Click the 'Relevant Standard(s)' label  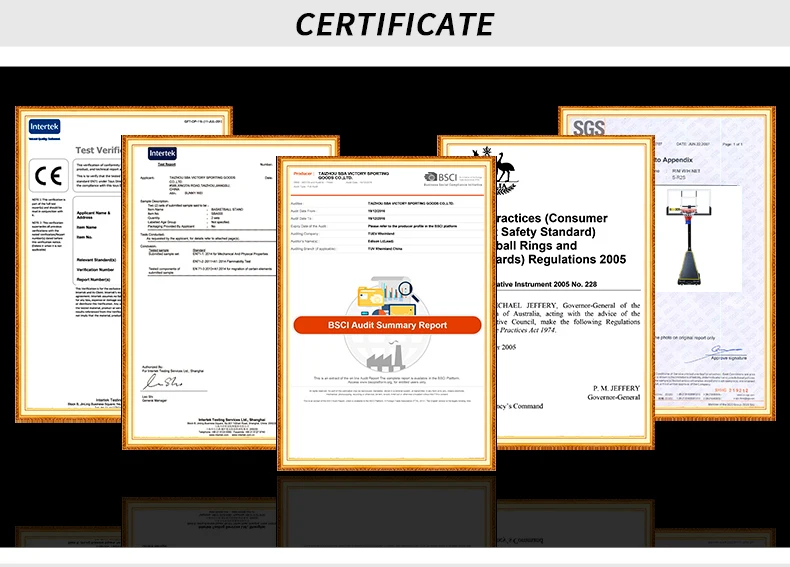pyautogui.click(x=96, y=260)
